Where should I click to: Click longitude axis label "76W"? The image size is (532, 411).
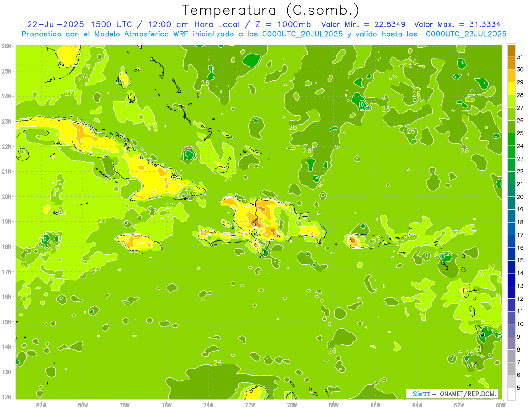point(167,405)
